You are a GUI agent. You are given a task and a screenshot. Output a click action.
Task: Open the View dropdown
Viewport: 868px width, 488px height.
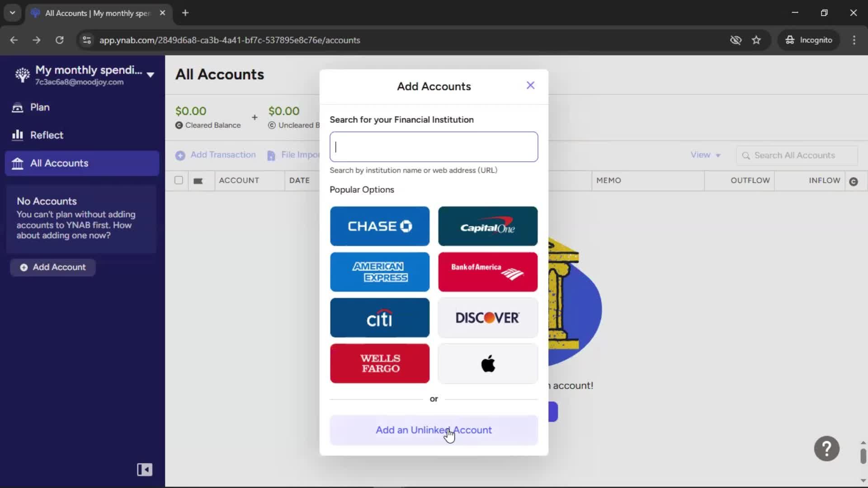click(705, 155)
